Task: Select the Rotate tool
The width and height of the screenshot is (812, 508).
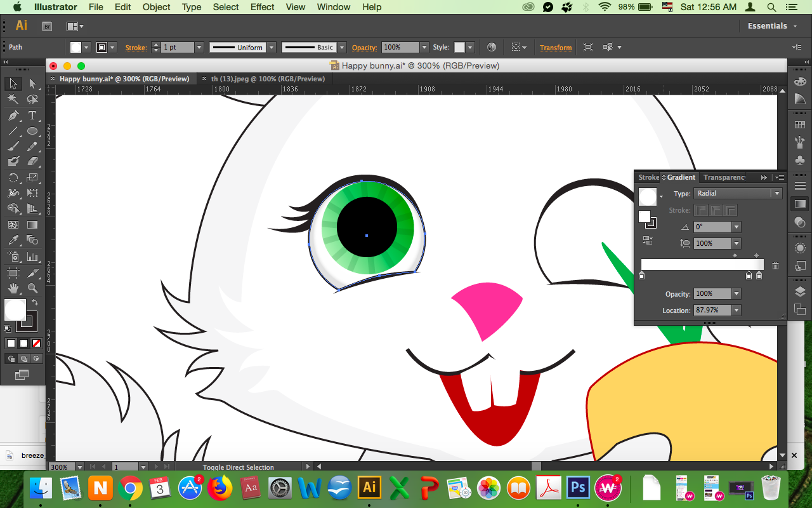Action: coord(13,178)
